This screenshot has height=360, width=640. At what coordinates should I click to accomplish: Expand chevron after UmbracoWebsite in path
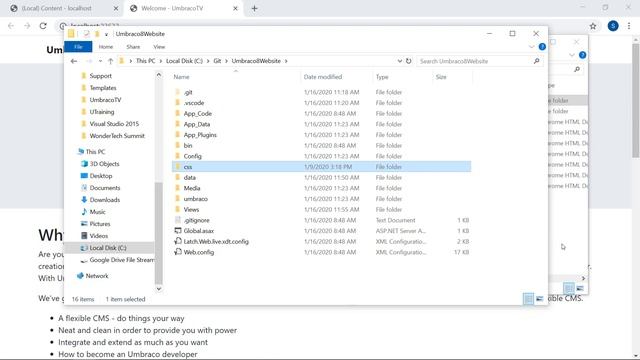point(286,61)
